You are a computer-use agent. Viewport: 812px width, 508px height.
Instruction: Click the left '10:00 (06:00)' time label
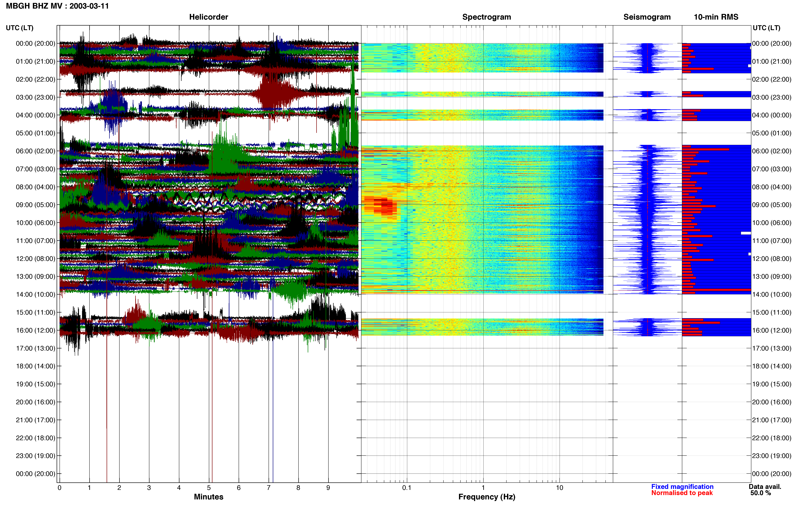coord(36,223)
